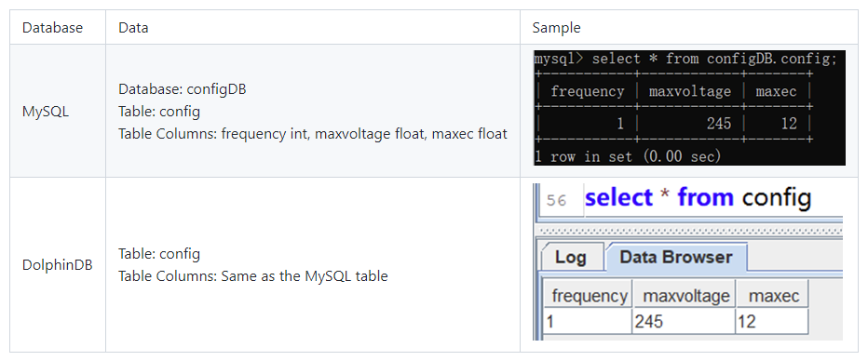Click the 'Sample' table header cell
Screen dimensions: 868x361
[689, 27]
